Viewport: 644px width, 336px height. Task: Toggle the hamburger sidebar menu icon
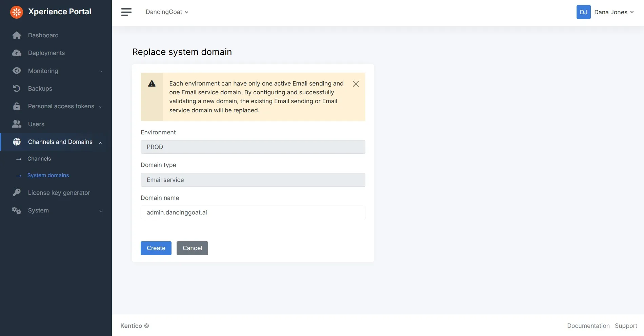click(x=126, y=12)
